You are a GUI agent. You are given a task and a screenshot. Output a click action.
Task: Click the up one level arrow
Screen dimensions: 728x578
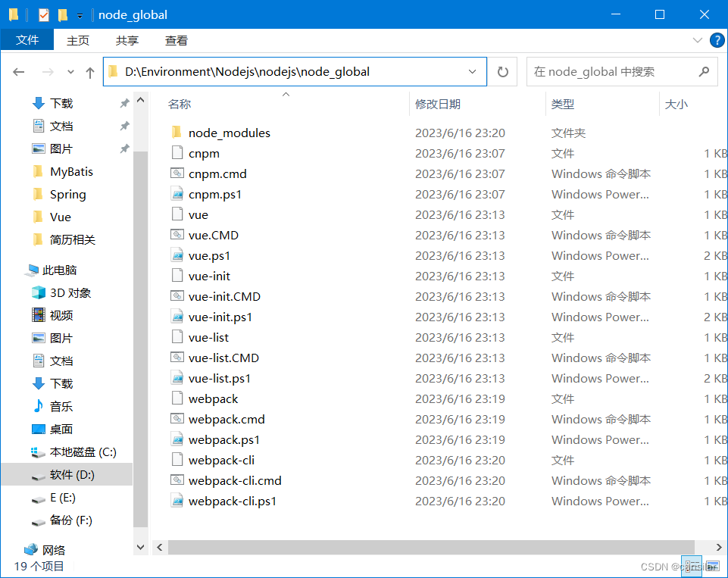click(89, 71)
